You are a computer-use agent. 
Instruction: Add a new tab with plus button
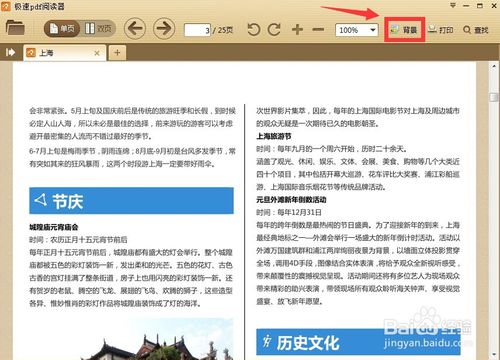[x=117, y=53]
